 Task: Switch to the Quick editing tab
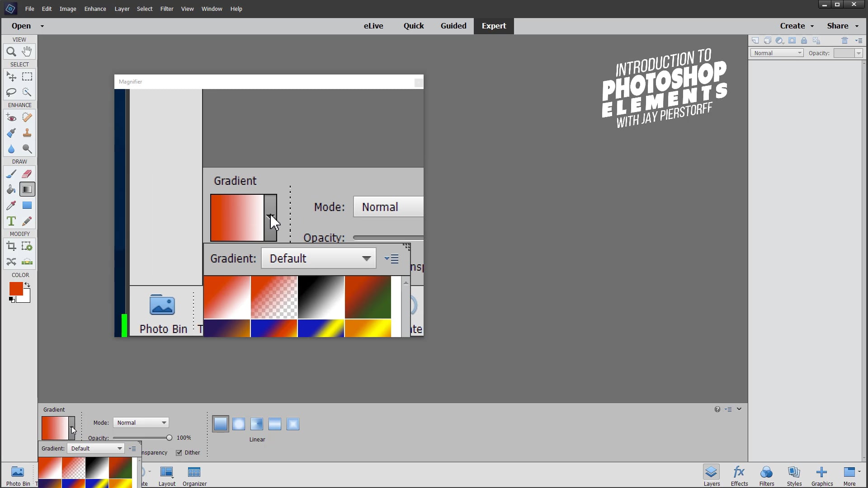pyautogui.click(x=414, y=26)
